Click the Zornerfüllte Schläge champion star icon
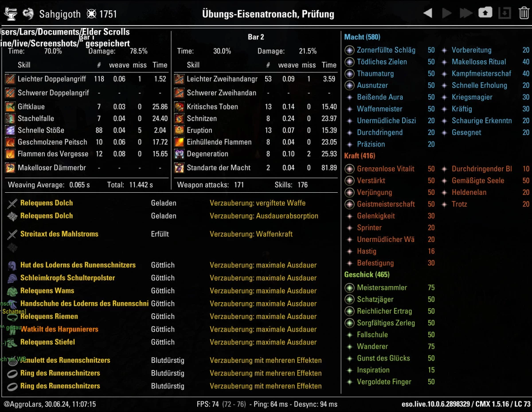The image size is (532, 412). (349, 50)
